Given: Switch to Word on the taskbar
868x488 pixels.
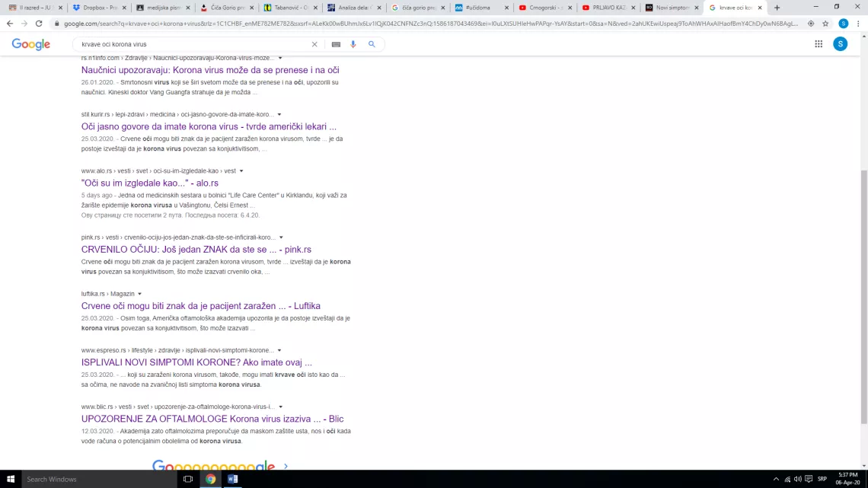Looking at the screenshot, I should pos(232,479).
